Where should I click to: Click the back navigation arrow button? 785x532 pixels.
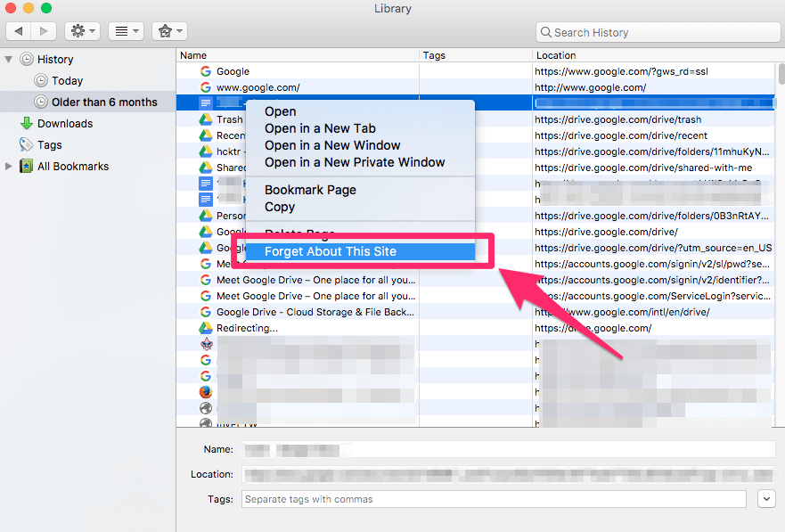click(19, 31)
